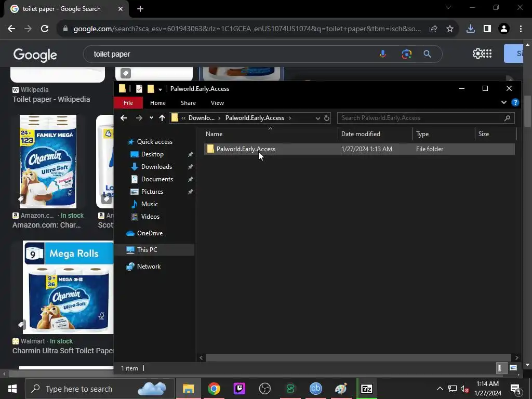532x399 pixels.
Task: Open Chrome profile avatar
Action: click(x=504, y=29)
